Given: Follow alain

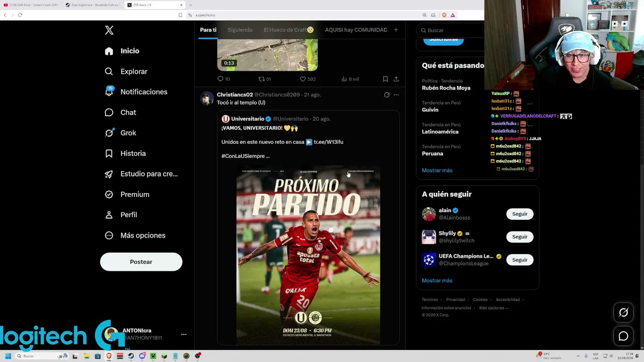Looking at the screenshot, I should [x=520, y=214].
